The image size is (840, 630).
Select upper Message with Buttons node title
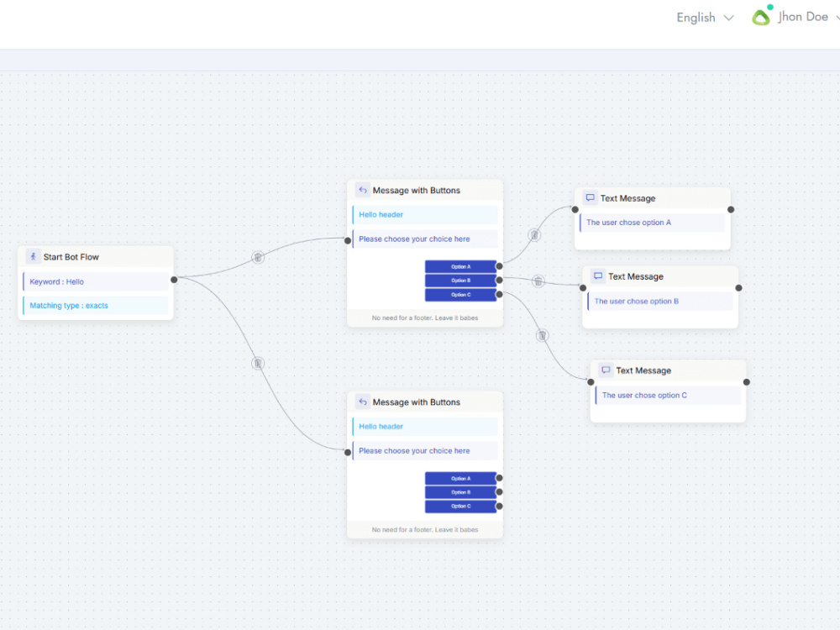point(417,190)
